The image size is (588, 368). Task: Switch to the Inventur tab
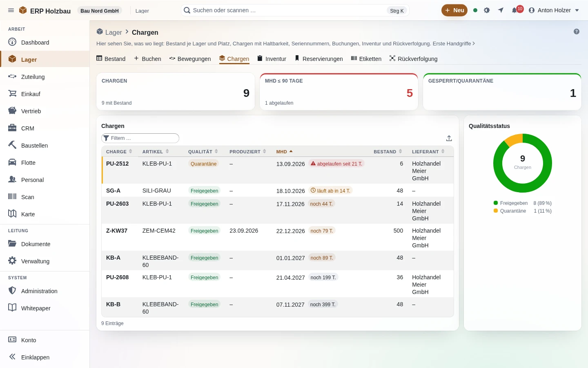tap(272, 58)
